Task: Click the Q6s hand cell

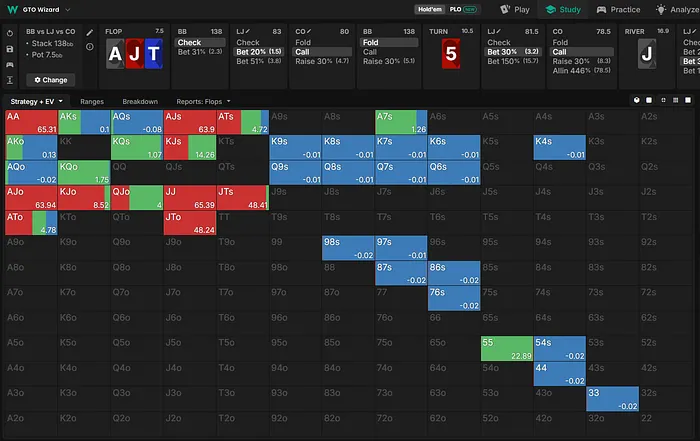Action: (x=454, y=173)
